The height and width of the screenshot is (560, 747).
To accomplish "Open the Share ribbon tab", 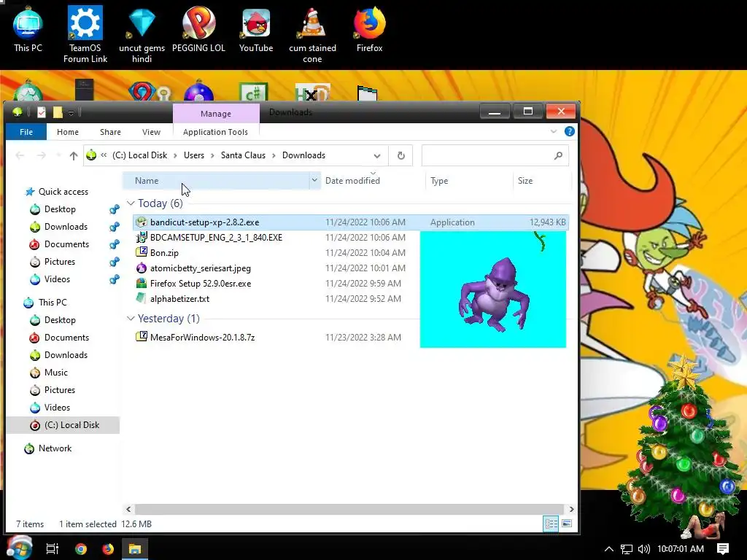I will point(110,132).
